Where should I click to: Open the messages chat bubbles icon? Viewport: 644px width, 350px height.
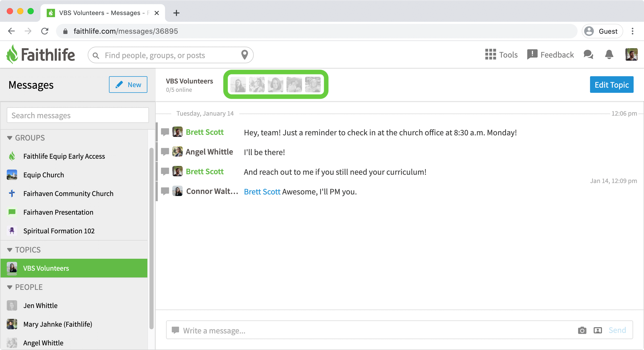pos(588,55)
